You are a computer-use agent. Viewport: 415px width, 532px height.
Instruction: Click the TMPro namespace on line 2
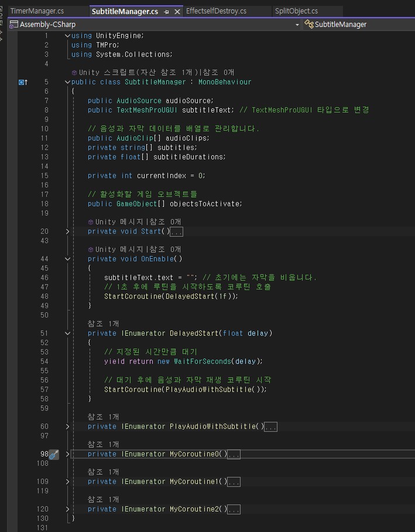coord(106,45)
